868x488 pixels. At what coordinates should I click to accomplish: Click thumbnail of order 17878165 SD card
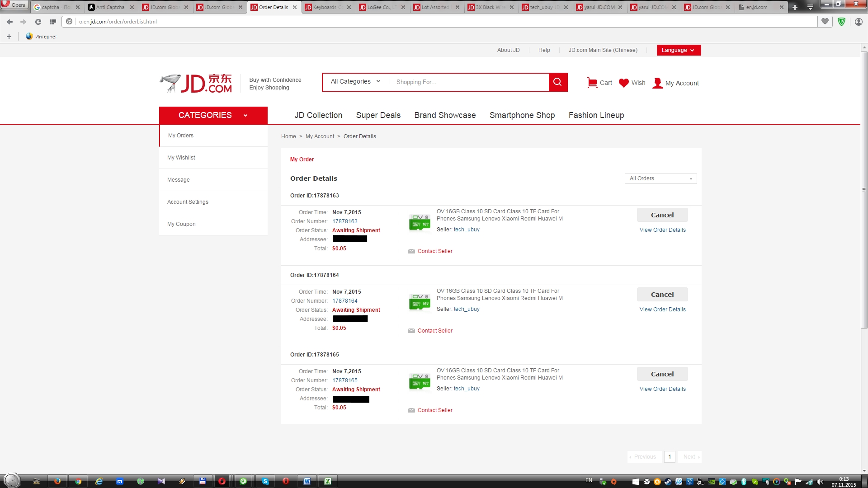(420, 381)
